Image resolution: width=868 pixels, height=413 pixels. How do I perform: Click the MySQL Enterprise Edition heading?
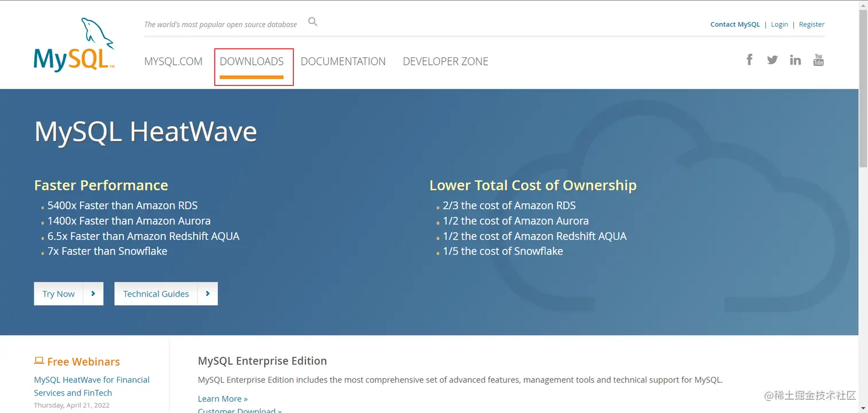click(262, 361)
